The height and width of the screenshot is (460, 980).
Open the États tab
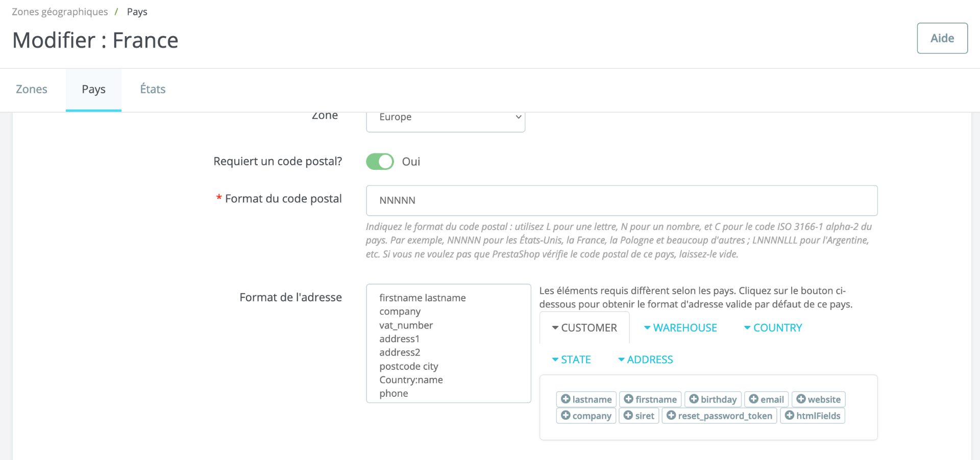click(153, 89)
